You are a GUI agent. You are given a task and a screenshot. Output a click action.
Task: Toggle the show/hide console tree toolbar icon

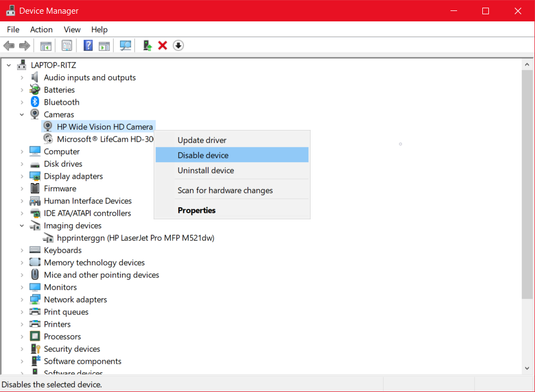(x=46, y=46)
